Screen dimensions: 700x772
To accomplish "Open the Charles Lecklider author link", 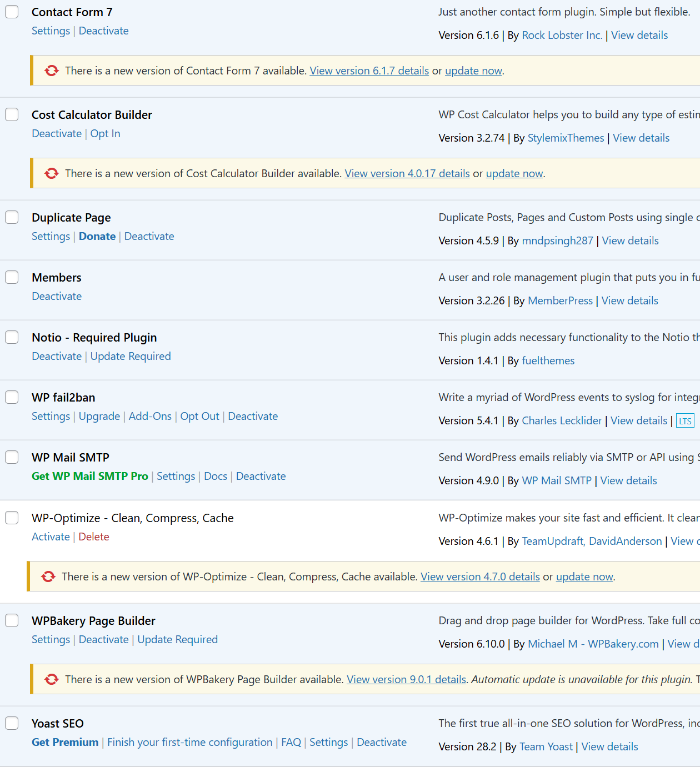I will point(562,420).
